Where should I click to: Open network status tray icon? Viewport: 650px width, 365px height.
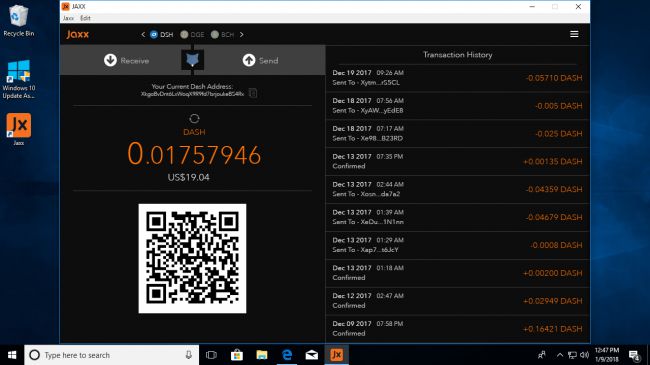[572, 355]
